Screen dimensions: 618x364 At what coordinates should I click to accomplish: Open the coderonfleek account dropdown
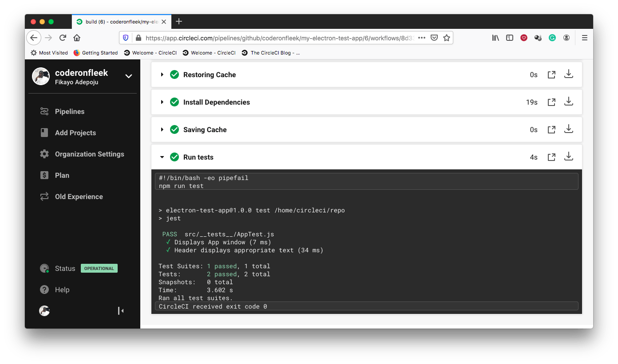click(x=128, y=76)
